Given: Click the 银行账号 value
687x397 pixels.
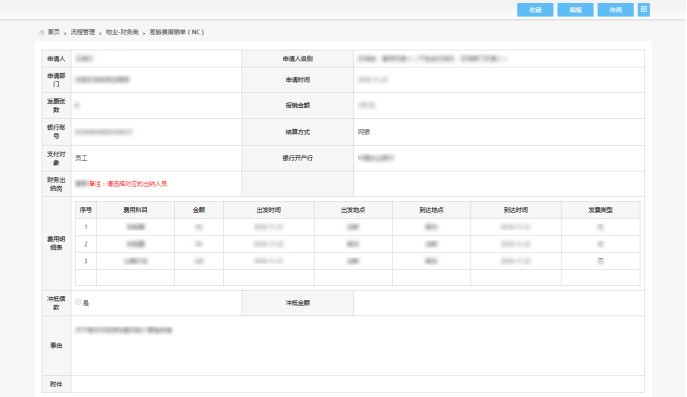Looking at the screenshot, I should point(104,132).
